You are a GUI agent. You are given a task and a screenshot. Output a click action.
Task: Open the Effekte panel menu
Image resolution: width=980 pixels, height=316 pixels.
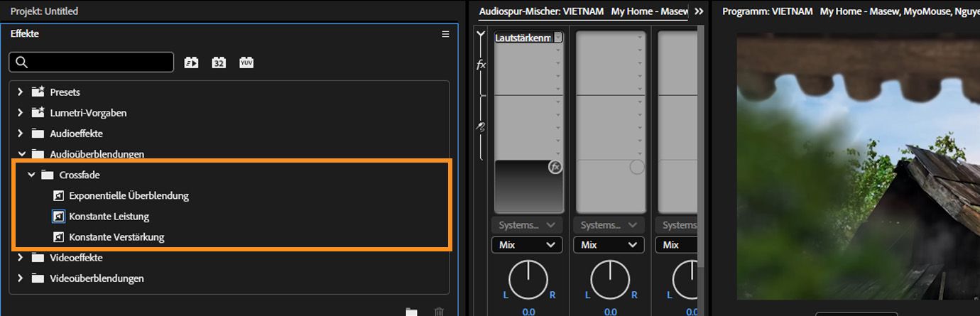click(445, 34)
